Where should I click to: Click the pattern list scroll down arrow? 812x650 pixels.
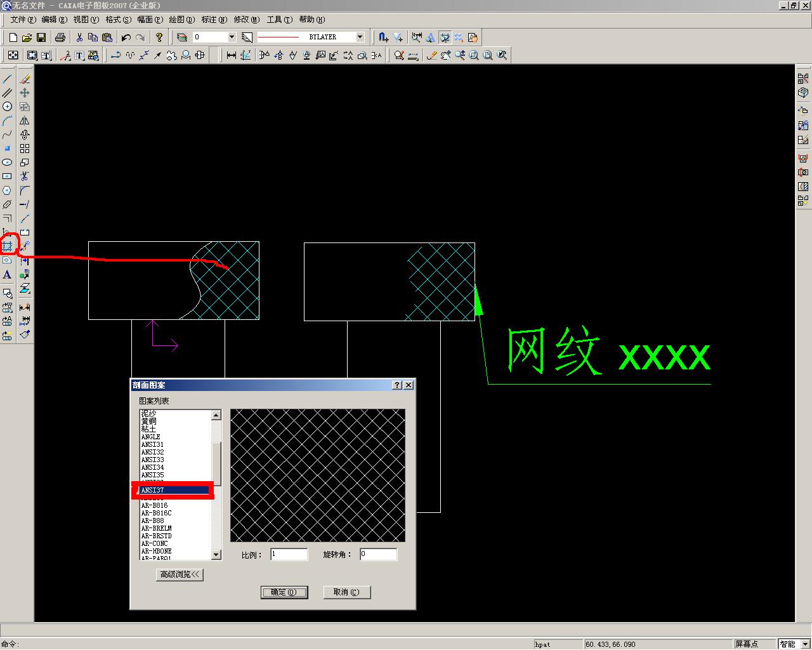point(216,555)
